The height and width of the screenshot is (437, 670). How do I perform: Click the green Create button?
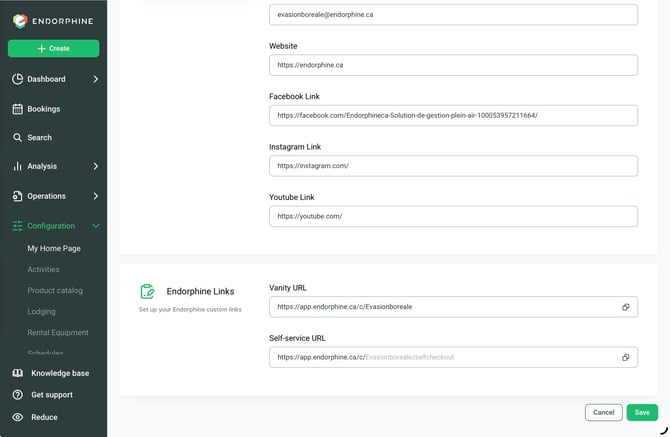pyautogui.click(x=53, y=48)
